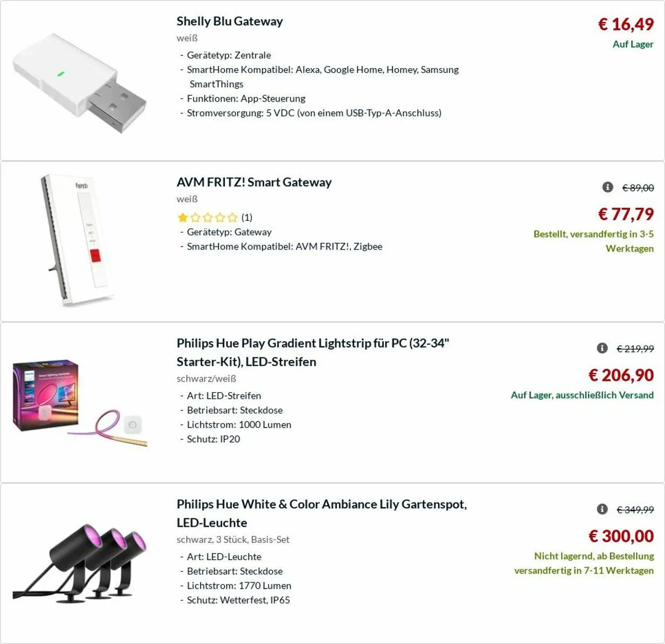Open the Shelly Blu Gateway product title
This screenshot has height=644, width=665.
tap(230, 21)
